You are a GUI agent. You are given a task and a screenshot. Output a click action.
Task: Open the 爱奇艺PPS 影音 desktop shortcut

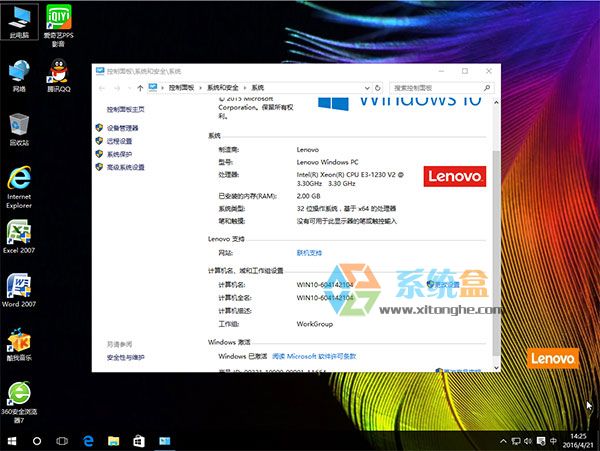click(x=55, y=20)
